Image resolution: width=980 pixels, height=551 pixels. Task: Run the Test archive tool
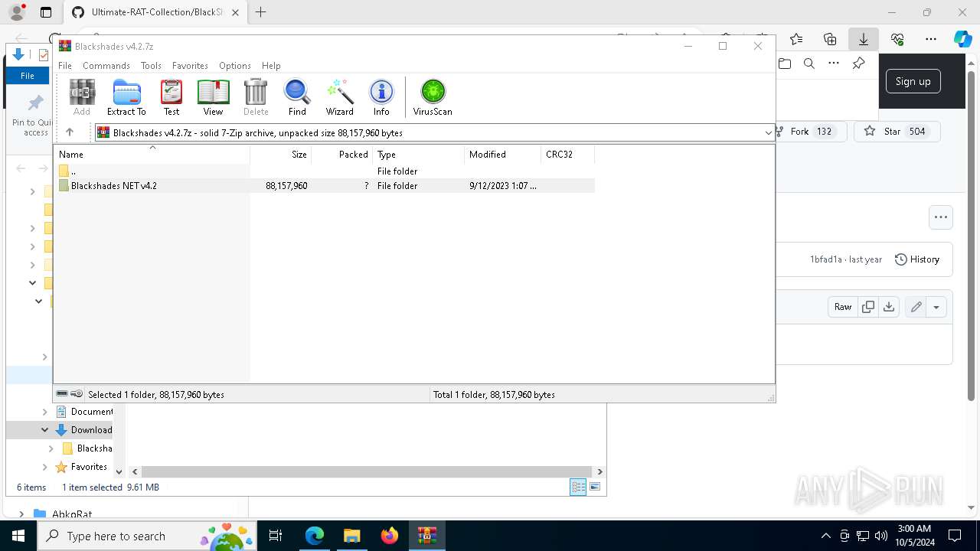point(171,97)
